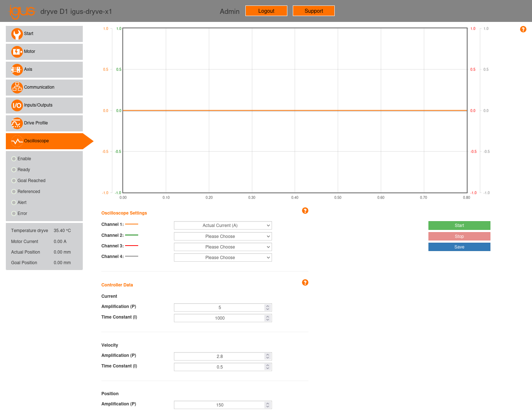Click the Start wrench icon in sidebar
Screen dimensions: 532x416
(17, 34)
